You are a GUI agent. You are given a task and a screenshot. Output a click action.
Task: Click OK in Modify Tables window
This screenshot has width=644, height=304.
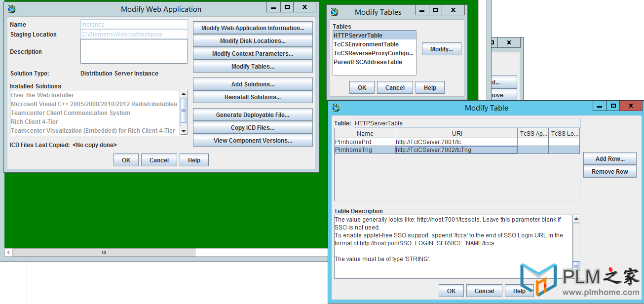(x=362, y=88)
